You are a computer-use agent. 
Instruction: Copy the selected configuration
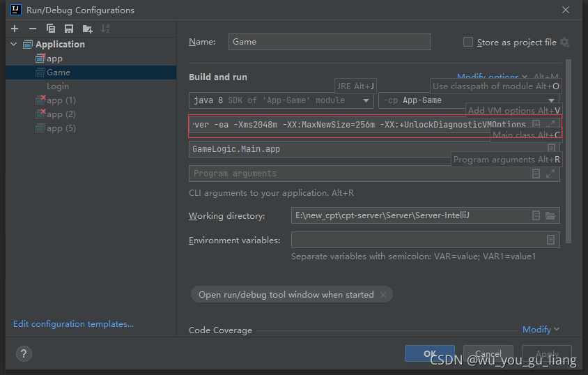point(51,29)
